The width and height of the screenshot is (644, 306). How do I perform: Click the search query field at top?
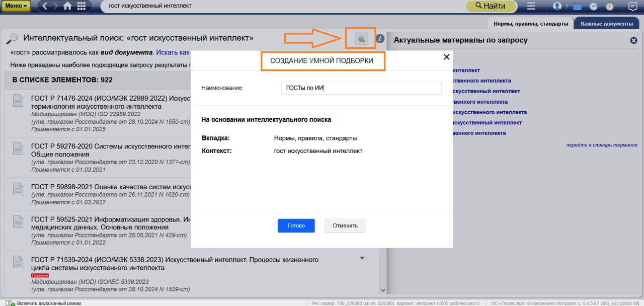[x=282, y=7]
